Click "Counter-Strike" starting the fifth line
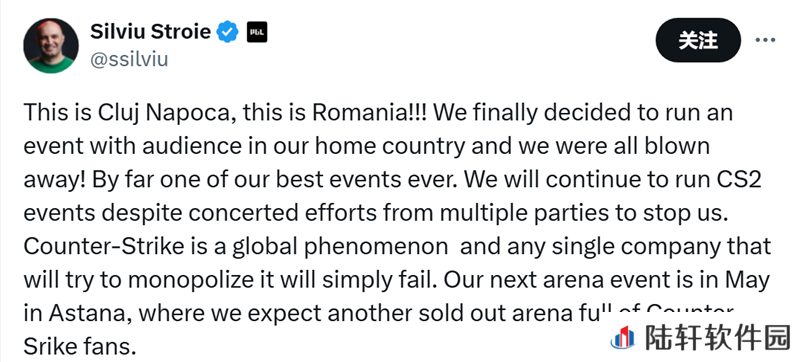Screen dimensions: 800x362 coord(104,247)
